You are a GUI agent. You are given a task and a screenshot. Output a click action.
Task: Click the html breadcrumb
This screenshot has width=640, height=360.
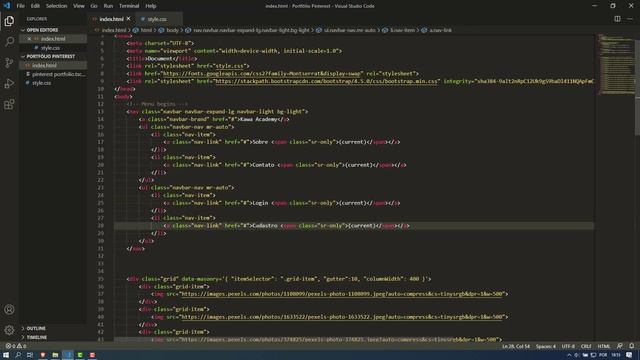(146, 30)
